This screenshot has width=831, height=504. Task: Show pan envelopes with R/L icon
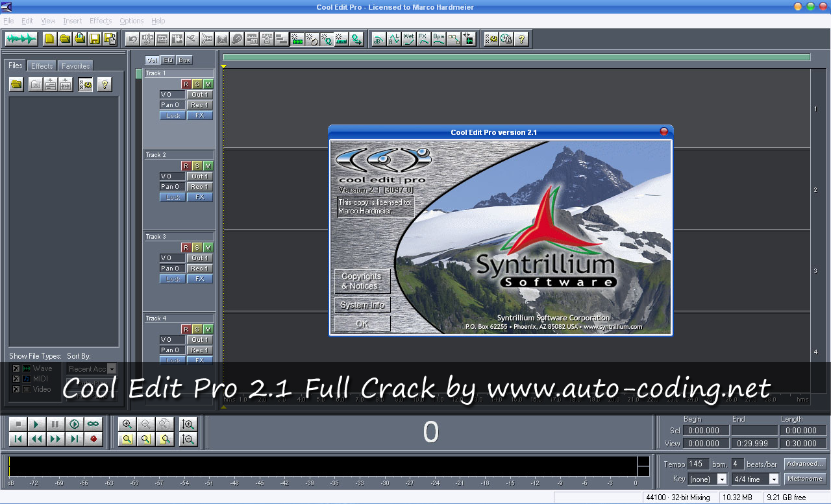tap(393, 39)
